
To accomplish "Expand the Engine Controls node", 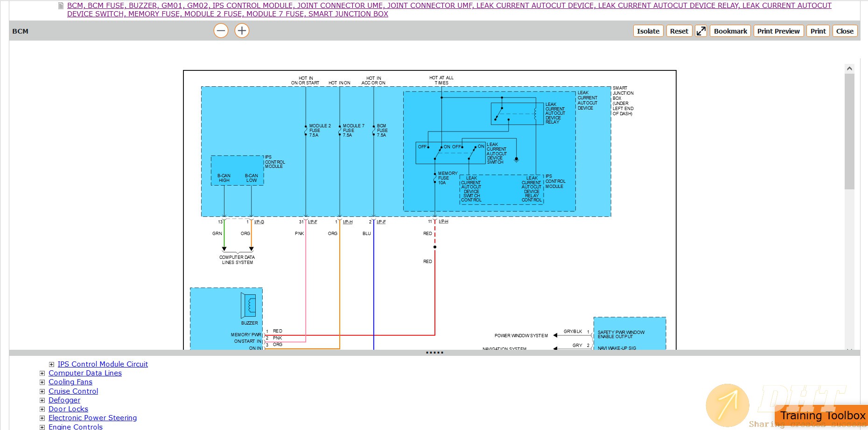I will click(42, 427).
